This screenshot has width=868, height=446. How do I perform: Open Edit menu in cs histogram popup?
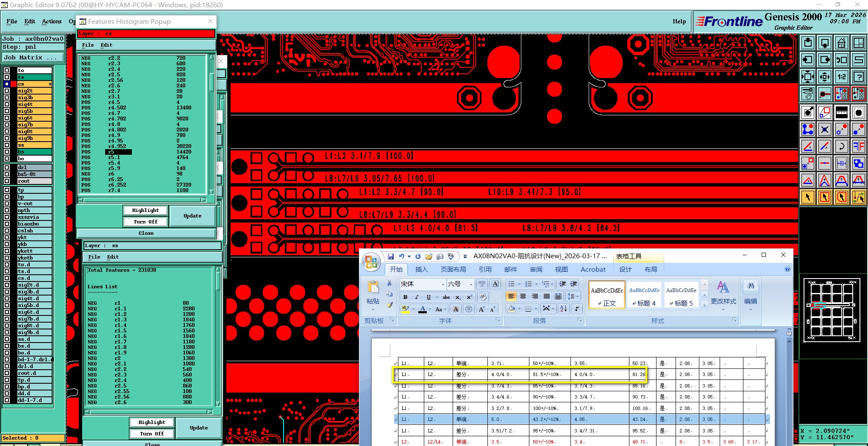(x=106, y=45)
